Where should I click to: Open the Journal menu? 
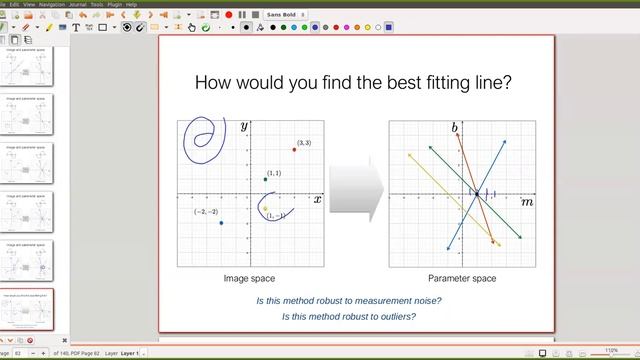[x=78, y=4]
